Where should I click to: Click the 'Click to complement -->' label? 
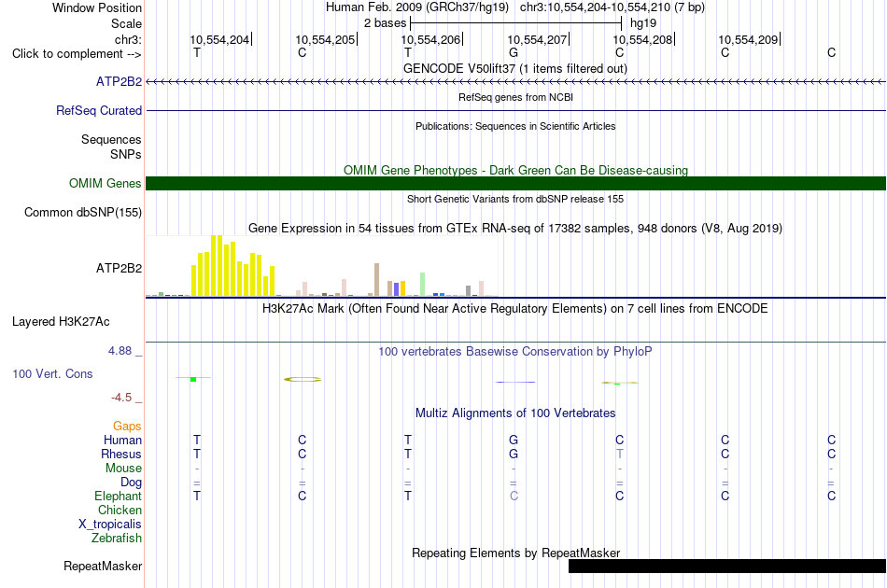pos(77,54)
